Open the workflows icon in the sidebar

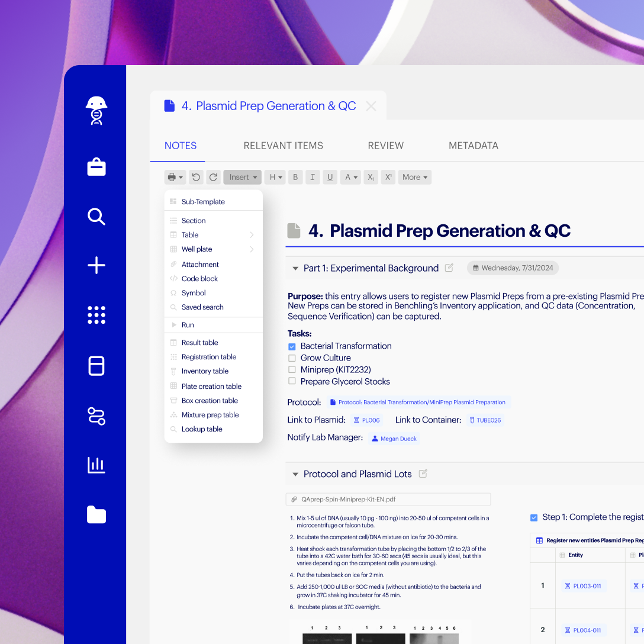tap(96, 416)
